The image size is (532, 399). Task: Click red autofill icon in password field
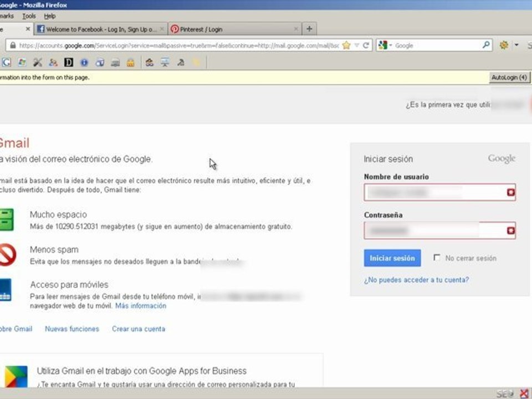[510, 231]
